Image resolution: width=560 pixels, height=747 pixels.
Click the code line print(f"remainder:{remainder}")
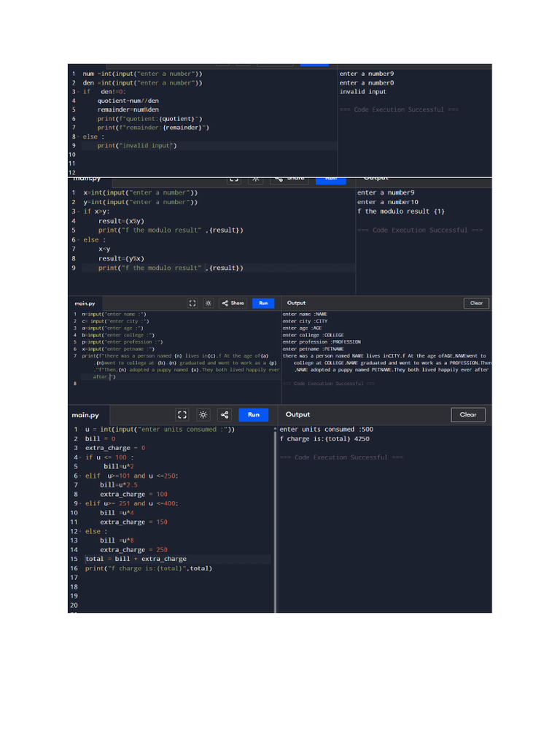click(x=153, y=128)
